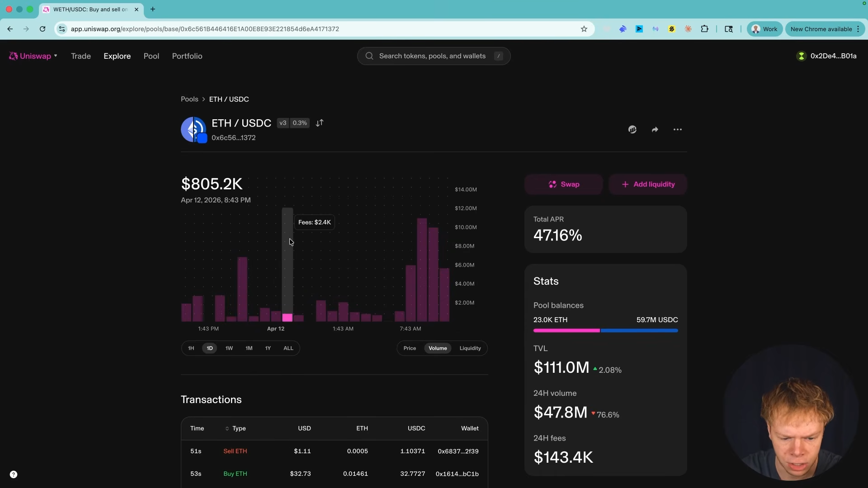The height and width of the screenshot is (488, 868).
Task: Select the ALL time range
Action: point(288,348)
